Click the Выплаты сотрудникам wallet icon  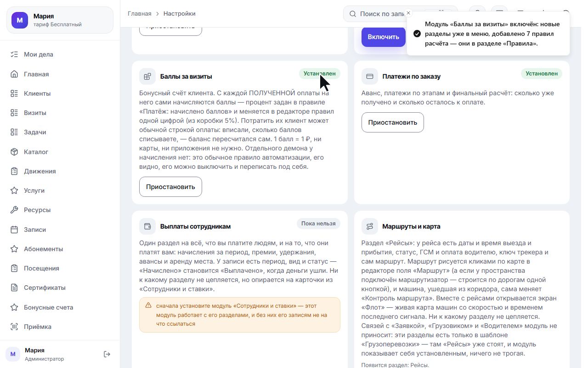pyautogui.click(x=147, y=226)
